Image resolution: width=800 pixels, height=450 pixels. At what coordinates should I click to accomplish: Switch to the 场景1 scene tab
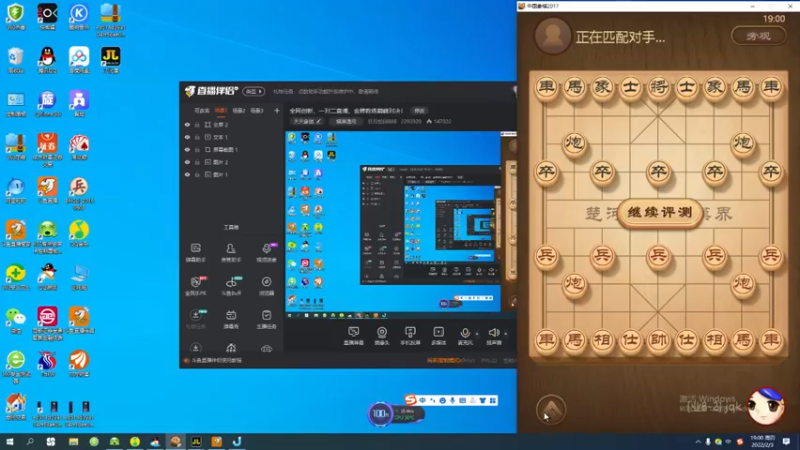click(x=220, y=110)
